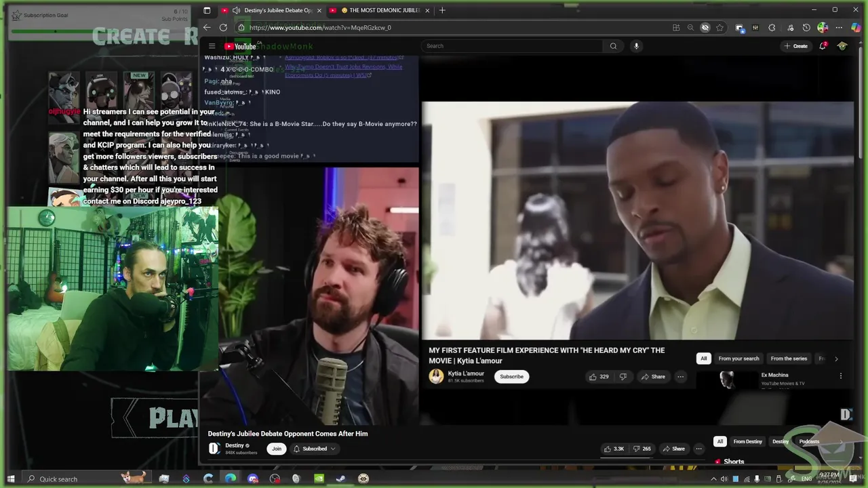The height and width of the screenshot is (488, 868).
Task: Go back with the browser back arrow
Action: 207,28
